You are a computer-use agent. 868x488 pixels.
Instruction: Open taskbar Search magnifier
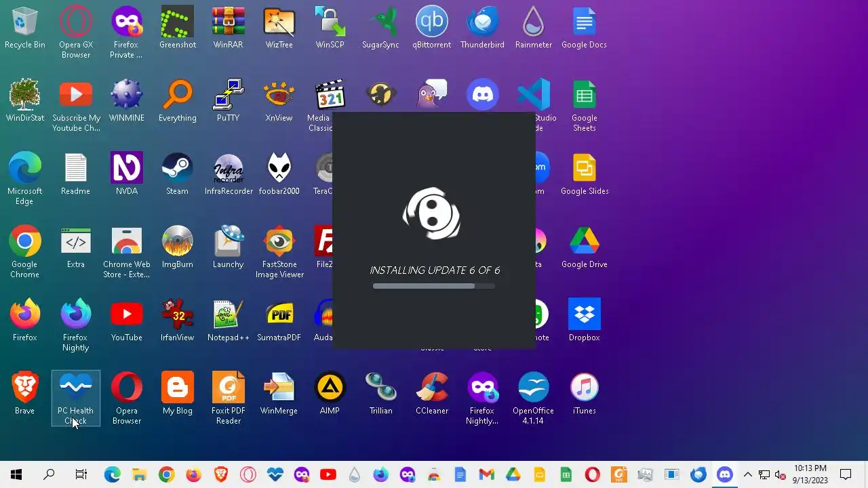(x=49, y=474)
